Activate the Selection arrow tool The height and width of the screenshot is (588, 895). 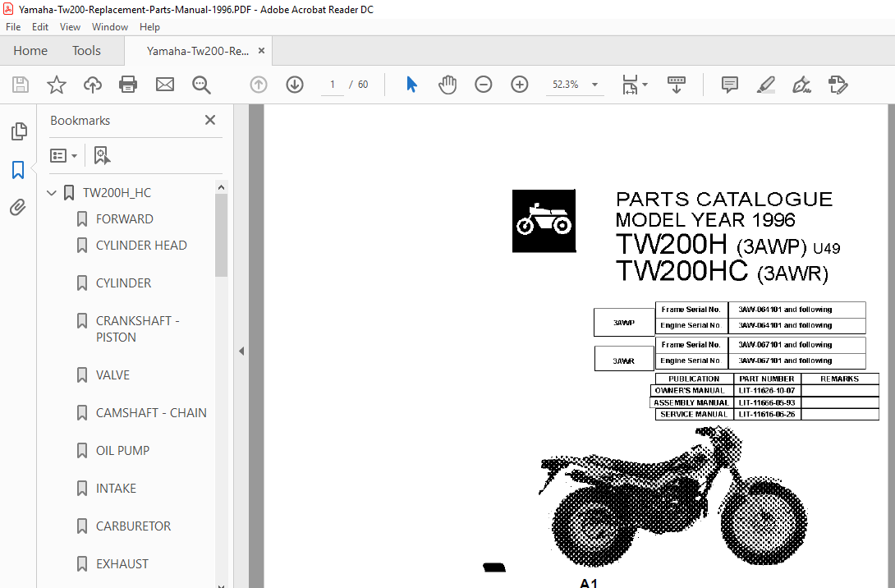[x=411, y=85]
